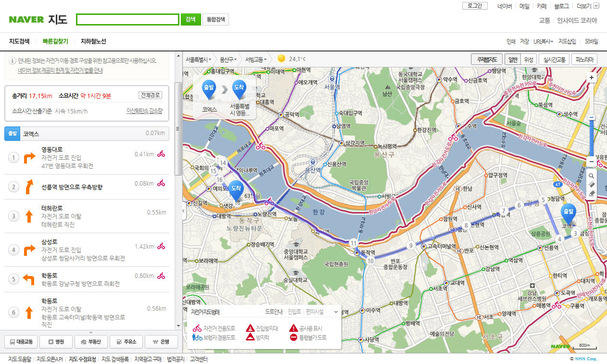Collapse the bicycle map legend panel
Viewport: 607px width, 364px height.
pos(336,312)
